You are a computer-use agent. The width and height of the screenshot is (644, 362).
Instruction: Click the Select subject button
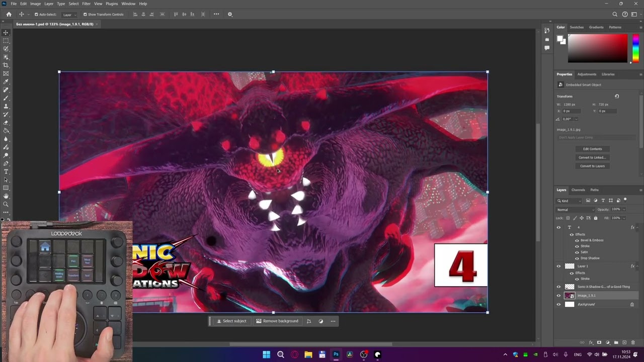pos(231,321)
